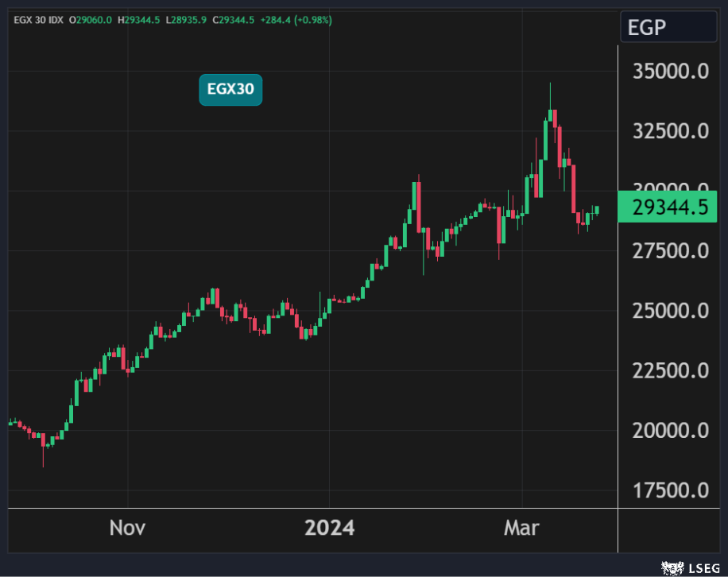Image resolution: width=728 pixels, height=577 pixels.
Task: Click the 27500.0 price axis label
Action: pyautogui.click(x=669, y=251)
